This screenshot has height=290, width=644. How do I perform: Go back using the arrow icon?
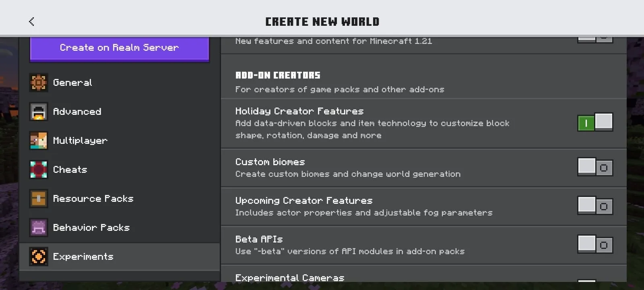(32, 21)
